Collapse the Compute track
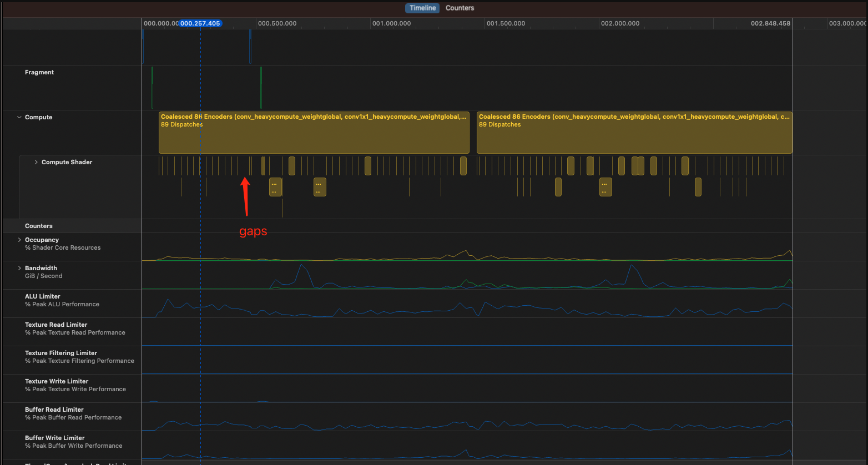The image size is (868, 465). click(19, 117)
